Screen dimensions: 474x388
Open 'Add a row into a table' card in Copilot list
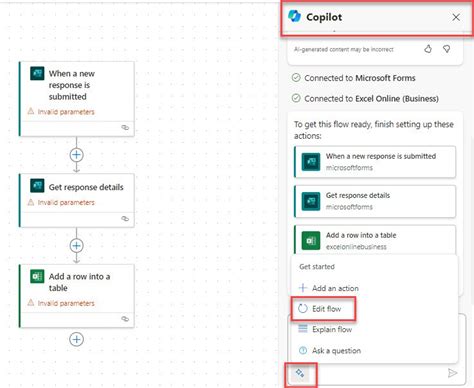coord(375,240)
